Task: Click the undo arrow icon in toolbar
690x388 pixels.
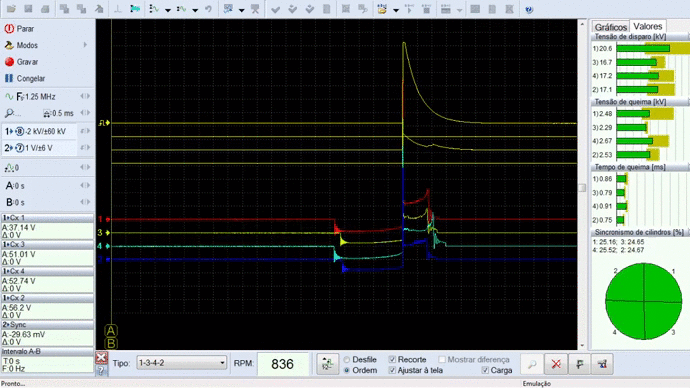Action: point(208,9)
